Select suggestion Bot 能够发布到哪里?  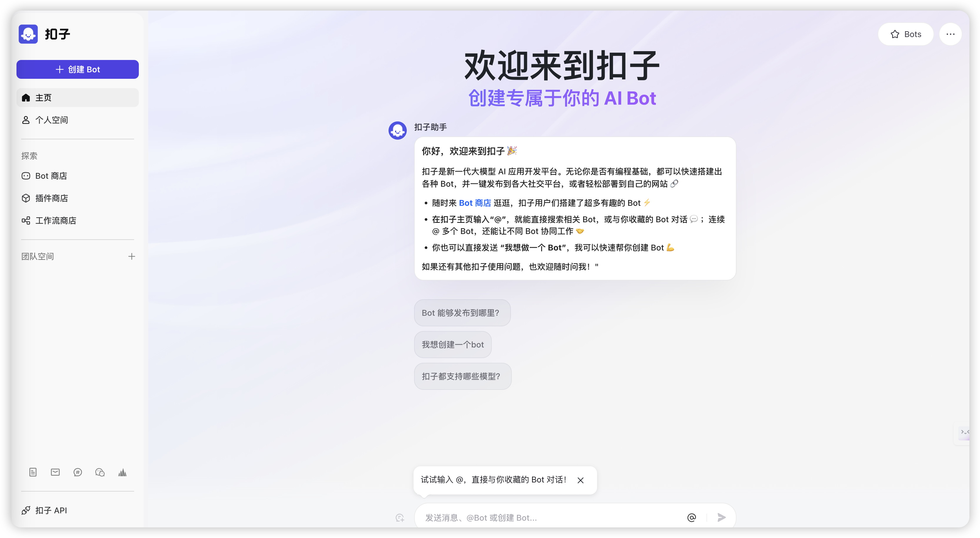point(462,313)
